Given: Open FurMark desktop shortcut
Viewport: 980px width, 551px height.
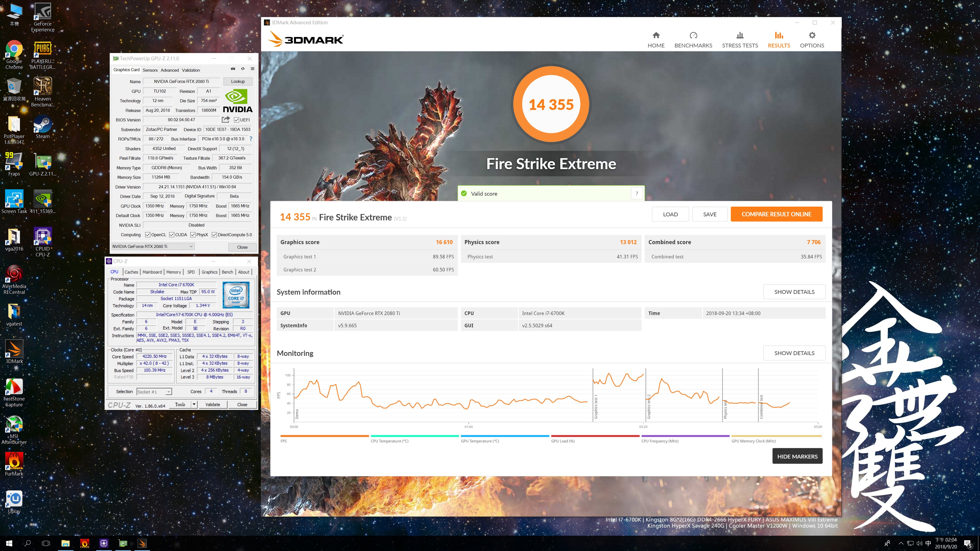Looking at the screenshot, I should [14, 464].
